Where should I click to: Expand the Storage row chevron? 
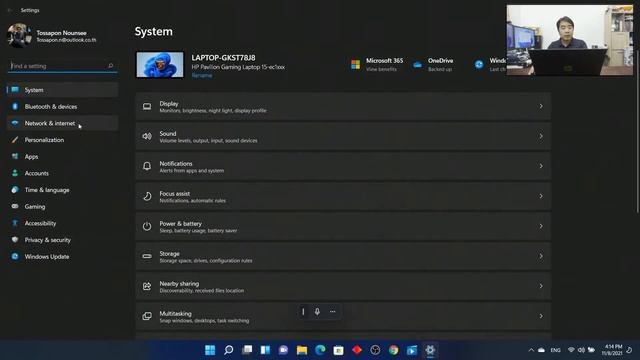[541, 256]
